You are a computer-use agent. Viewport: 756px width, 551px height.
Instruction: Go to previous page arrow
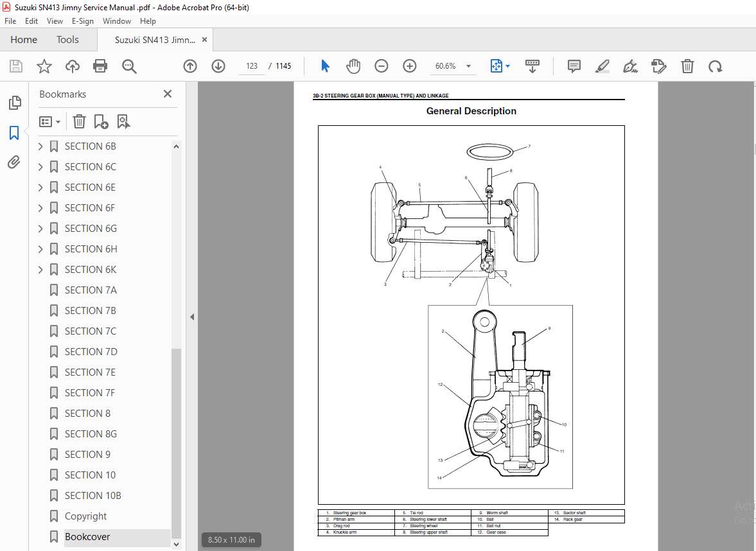(x=190, y=66)
